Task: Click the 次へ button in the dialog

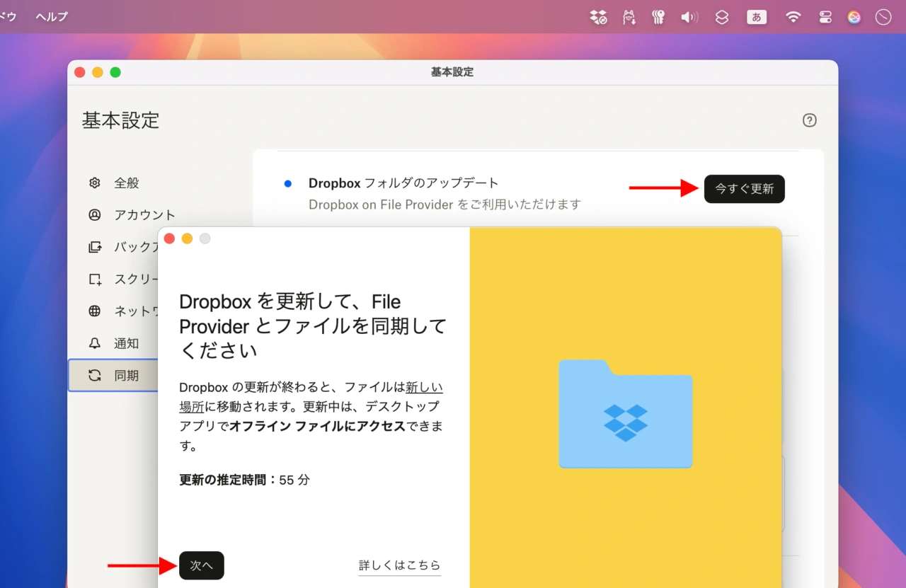Action: click(202, 565)
